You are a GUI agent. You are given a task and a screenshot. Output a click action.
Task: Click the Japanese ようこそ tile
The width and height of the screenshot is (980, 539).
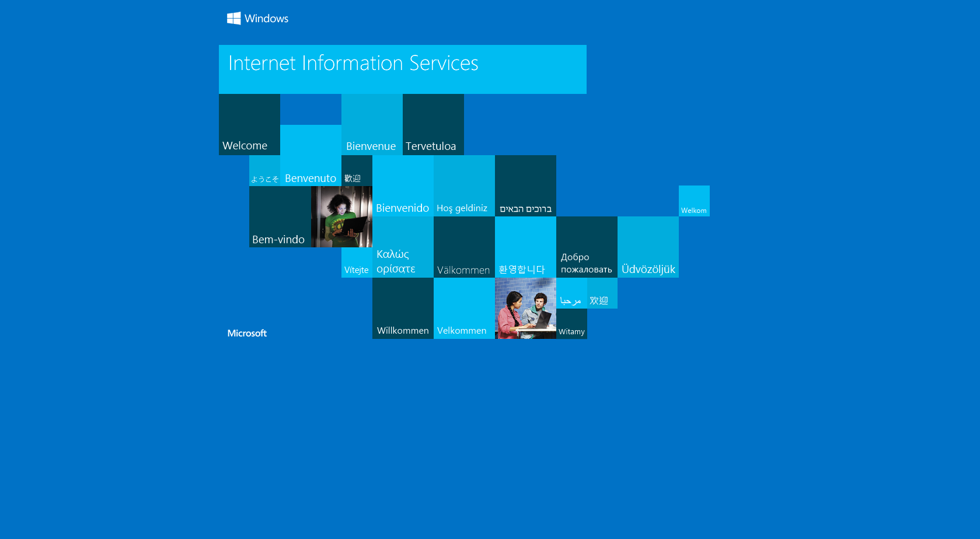tap(264, 170)
